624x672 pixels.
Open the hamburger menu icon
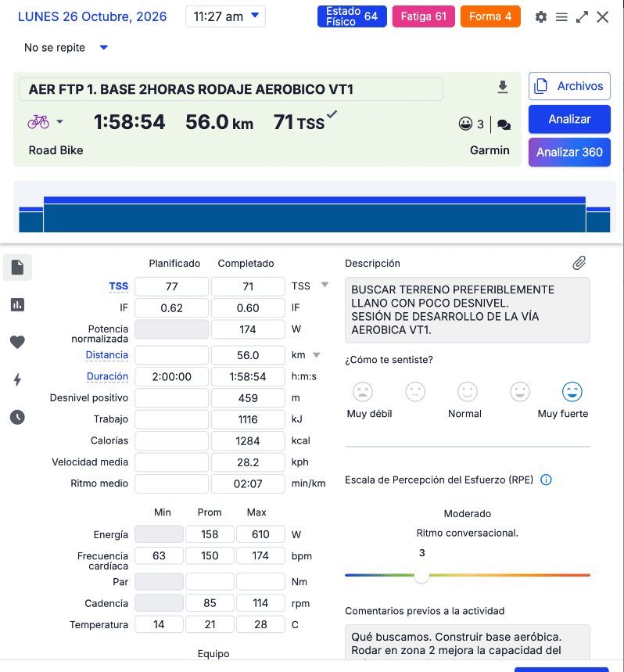click(561, 17)
